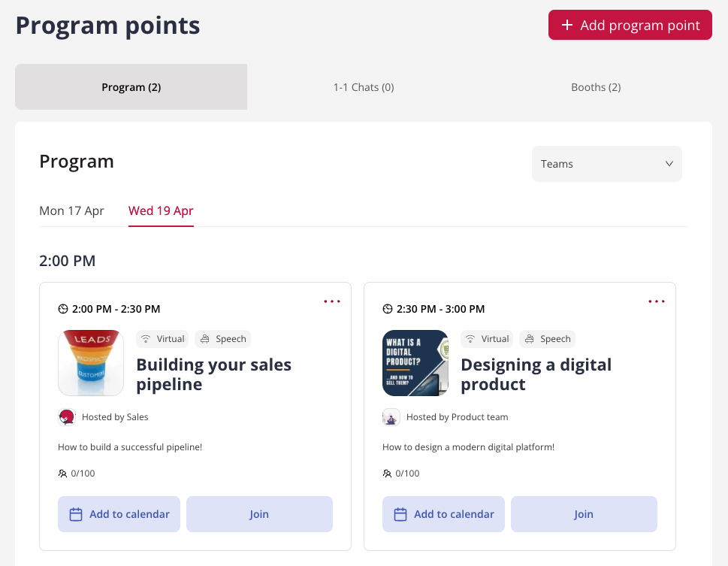This screenshot has height=566, width=728.
Task: Click clock icon beside 2:00 PM - 2:30 PM
Action: 63,309
